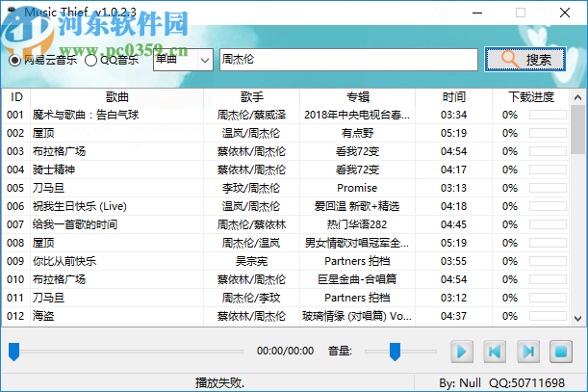
Task: Click duration 04:37 in row 012
Action: point(453,316)
